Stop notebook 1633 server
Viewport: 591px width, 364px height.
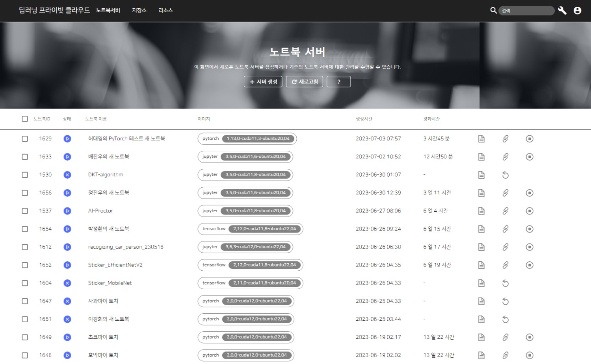coord(530,157)
